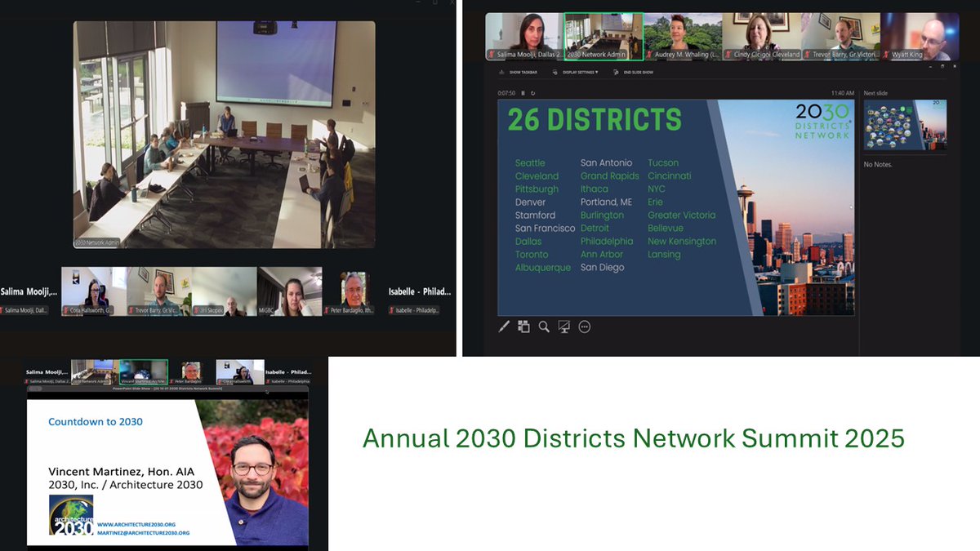Screen dimensions: 980x551
Task: Select the Next slide preview thumbnail
Action: click(x=906, y=125)
